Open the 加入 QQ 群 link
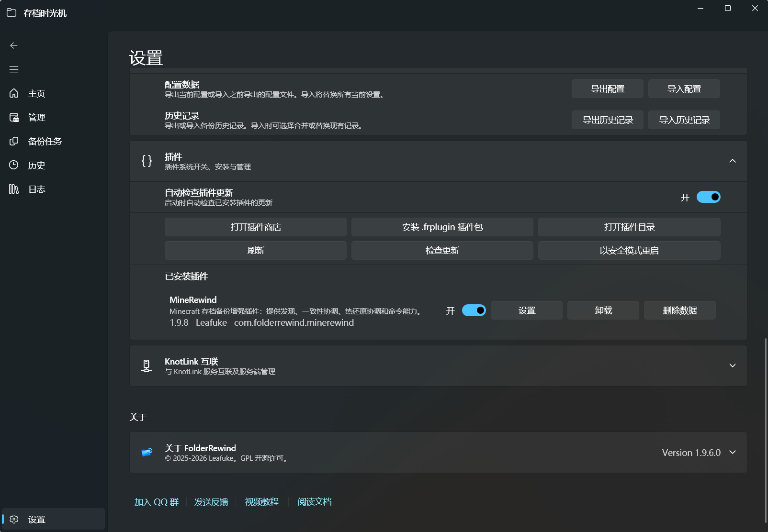768x532 pixels. (156, 502)
